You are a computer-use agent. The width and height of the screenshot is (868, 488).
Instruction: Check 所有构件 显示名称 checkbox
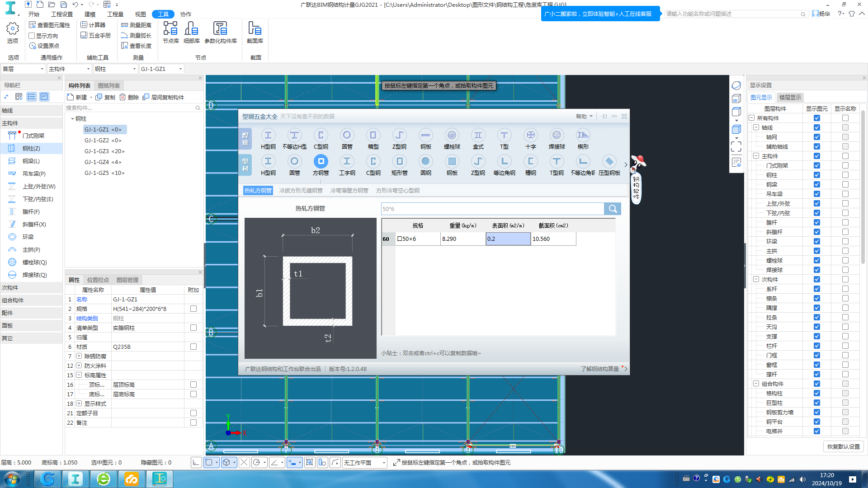point(845,118)
